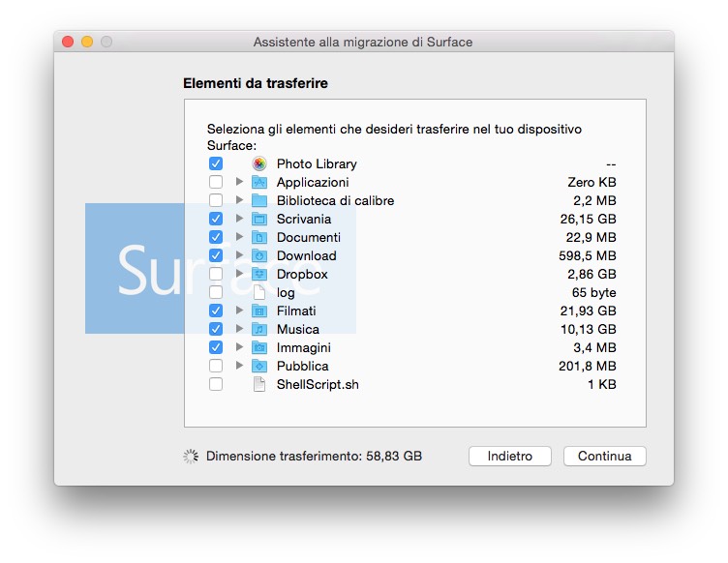The width and height of the screenshot is (728, 563).
Task: Click the Continua button
Action: click(x=604, y=457)
